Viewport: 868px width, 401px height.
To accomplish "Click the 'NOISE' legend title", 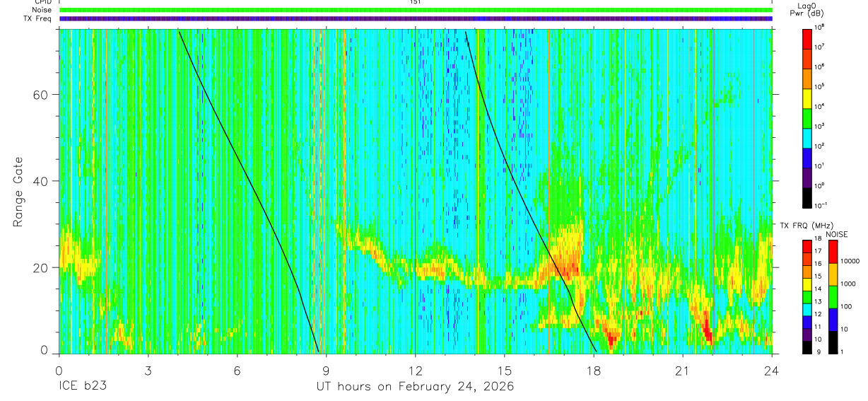I will 837,234.
